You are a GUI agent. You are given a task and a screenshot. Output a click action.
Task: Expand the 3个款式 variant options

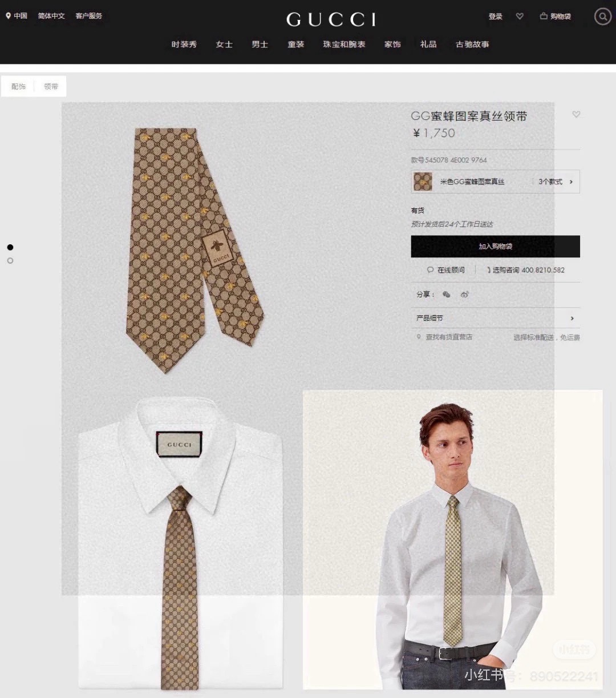click(551, 181)
